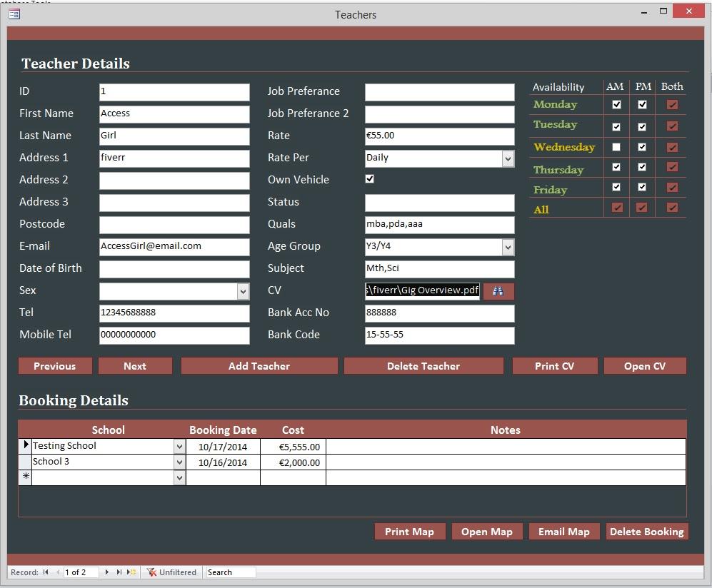Screen dimensions: 712x588
Task: Uncheck Monday AM availability
Action: click(x=615, y=104)
